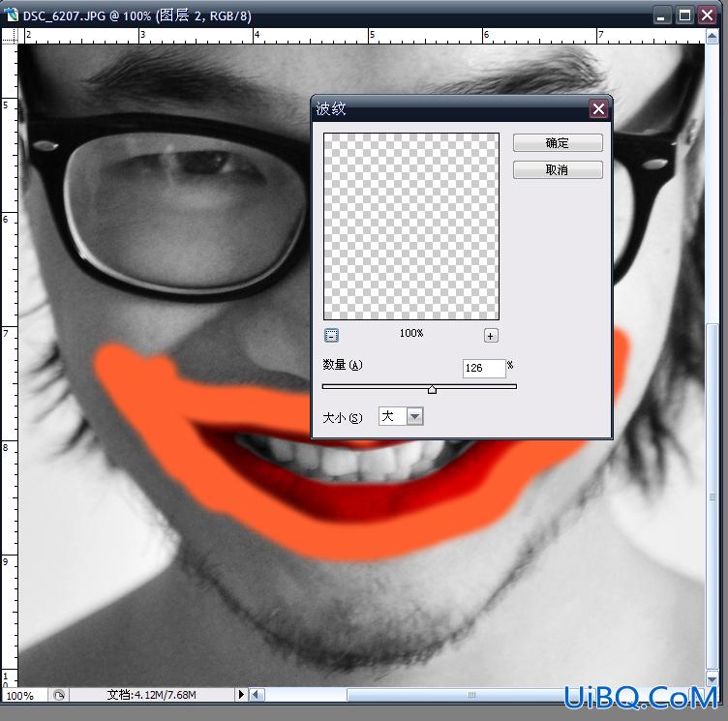Cancel the ripple filter with 取消 button
728x721 pixels.
(558, 169)
